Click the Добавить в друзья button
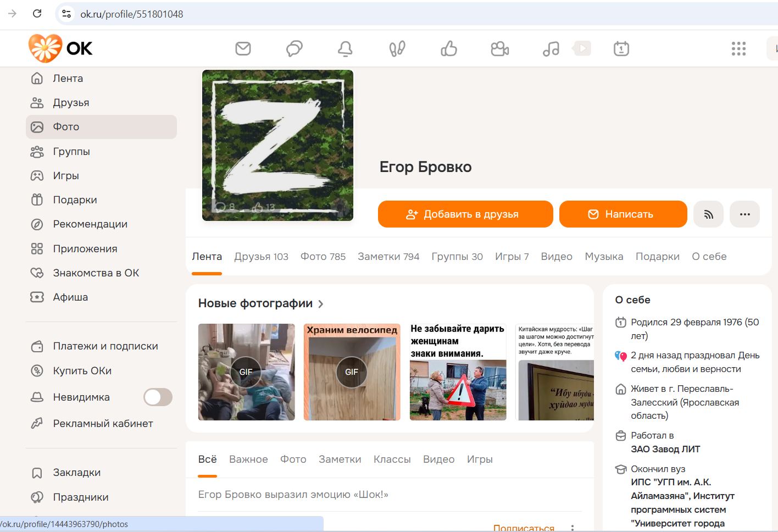This screenshot has height=532, width=778. pos(465,214)
